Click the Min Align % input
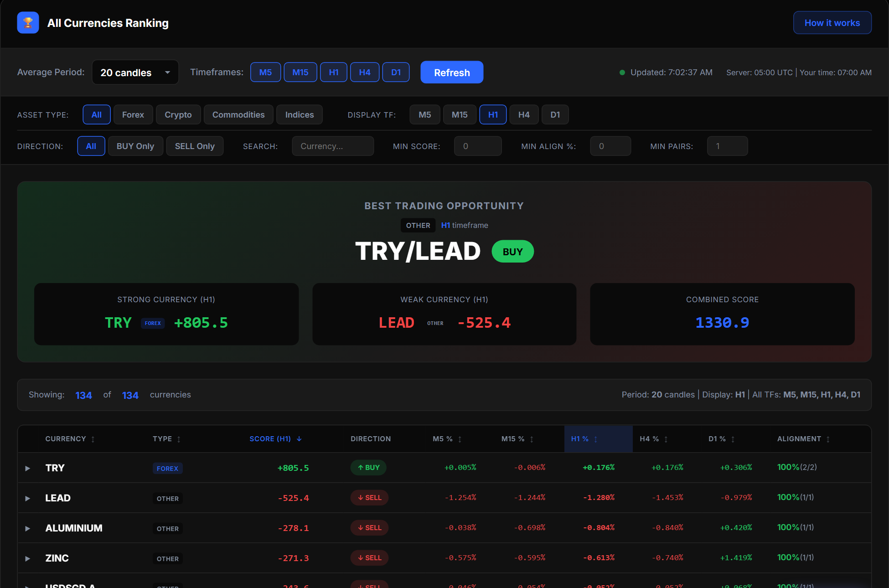The image size is (889, 588). [610, 146]
